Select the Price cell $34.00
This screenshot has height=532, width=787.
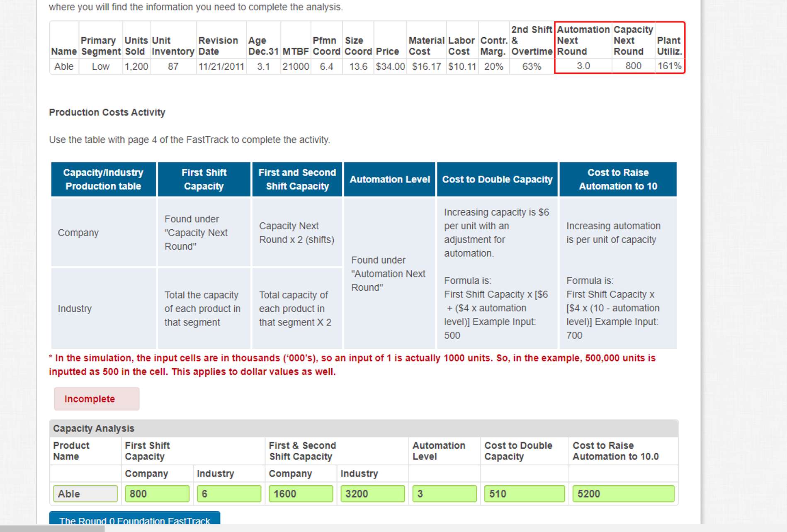390,66
